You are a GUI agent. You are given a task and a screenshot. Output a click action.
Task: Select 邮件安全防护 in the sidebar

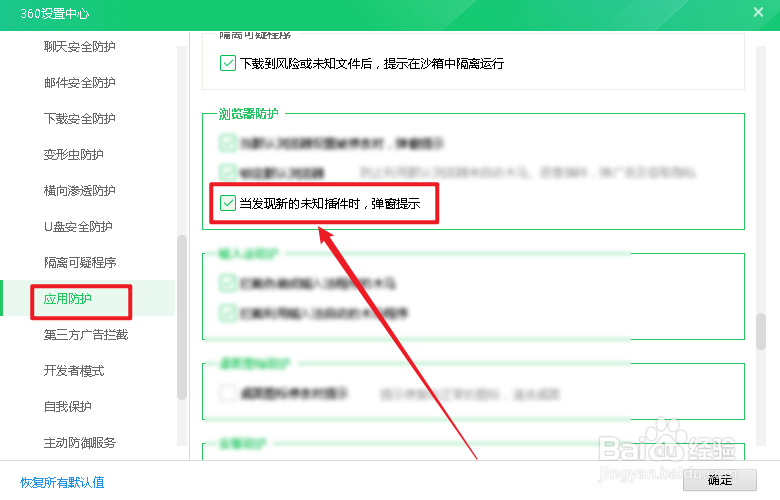pos(80,83)
